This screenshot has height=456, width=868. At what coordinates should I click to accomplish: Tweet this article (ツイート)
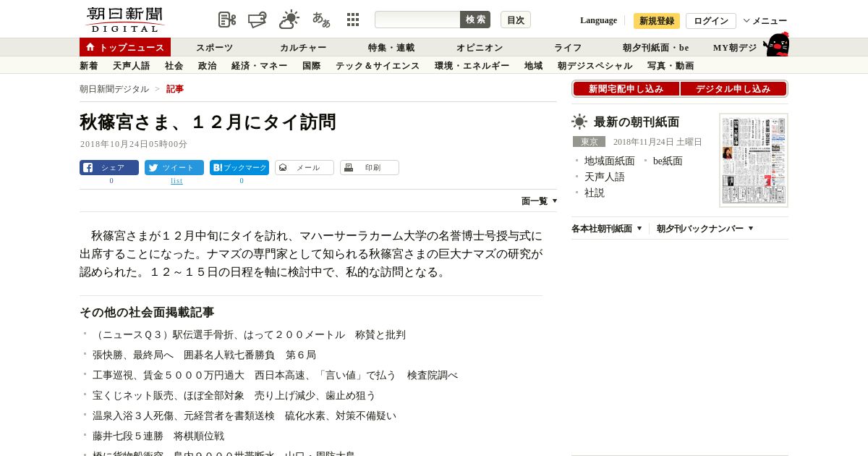[x=174, y=168]
